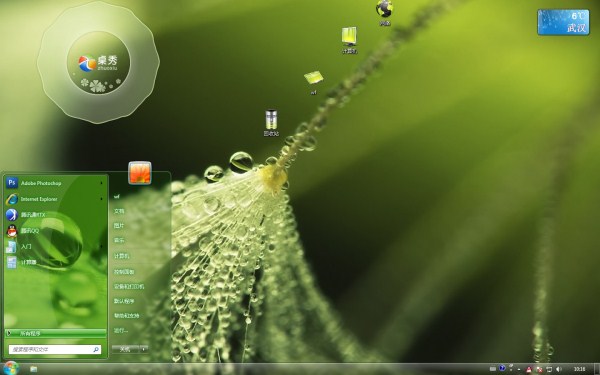Open the shutdown options arrow next to 关机

coord(144,349)
